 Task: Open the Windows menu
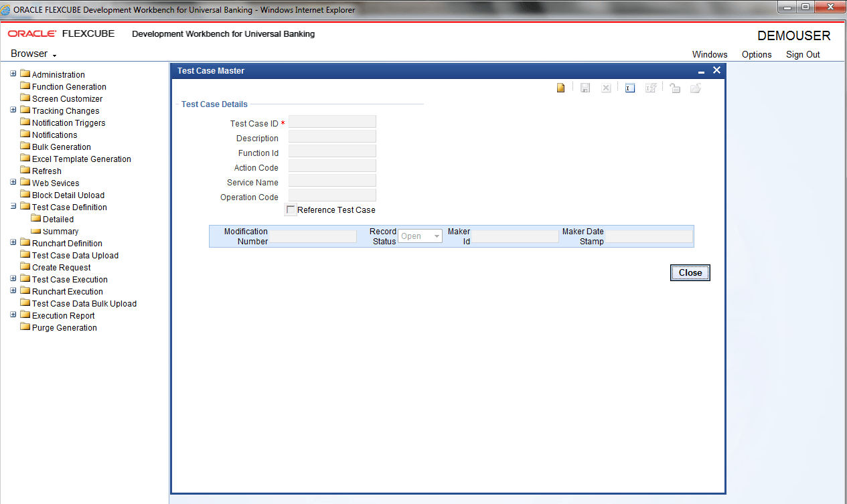(x=710, y=55)
